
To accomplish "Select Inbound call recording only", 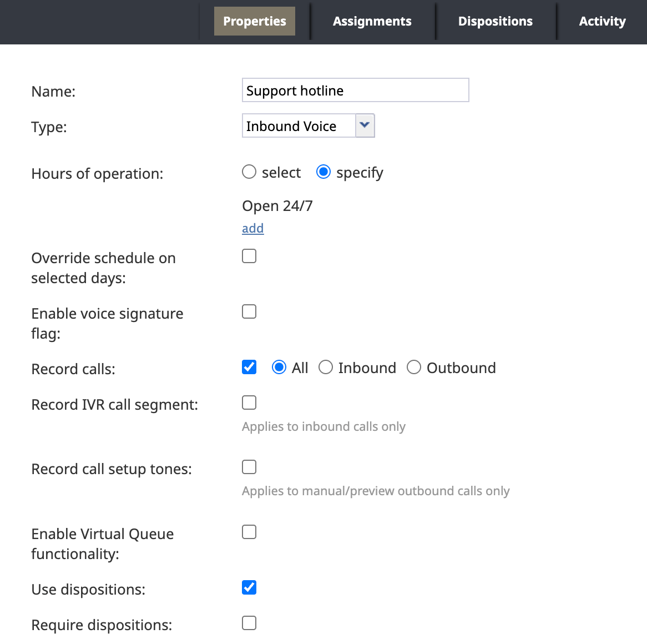I will click(x=326, y=367).
